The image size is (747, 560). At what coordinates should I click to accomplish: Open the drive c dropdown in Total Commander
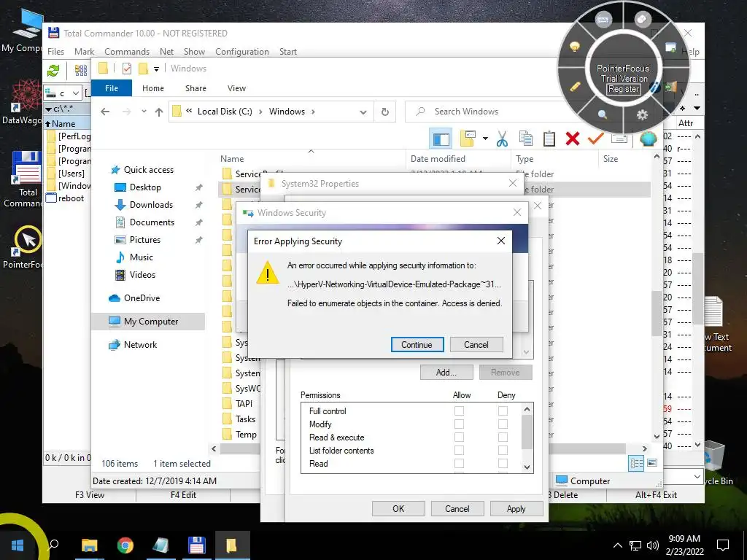point(76,93)
